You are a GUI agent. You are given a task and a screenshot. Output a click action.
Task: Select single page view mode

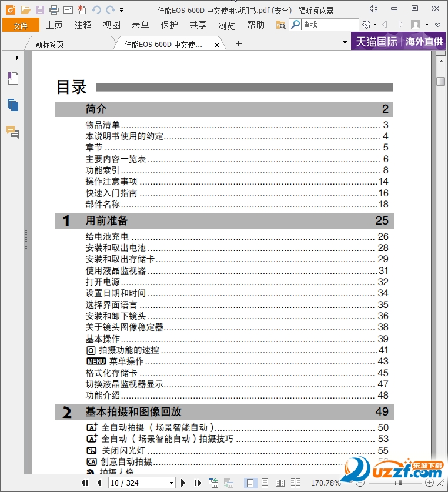250,483
